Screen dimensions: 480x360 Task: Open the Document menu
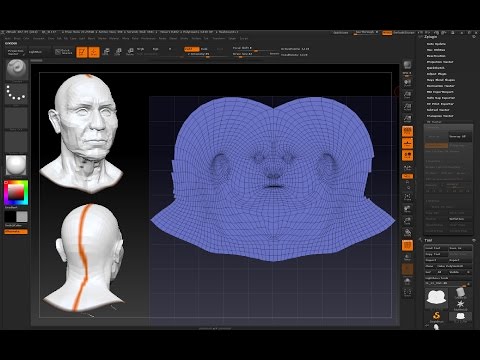click(x=39, y=39)
